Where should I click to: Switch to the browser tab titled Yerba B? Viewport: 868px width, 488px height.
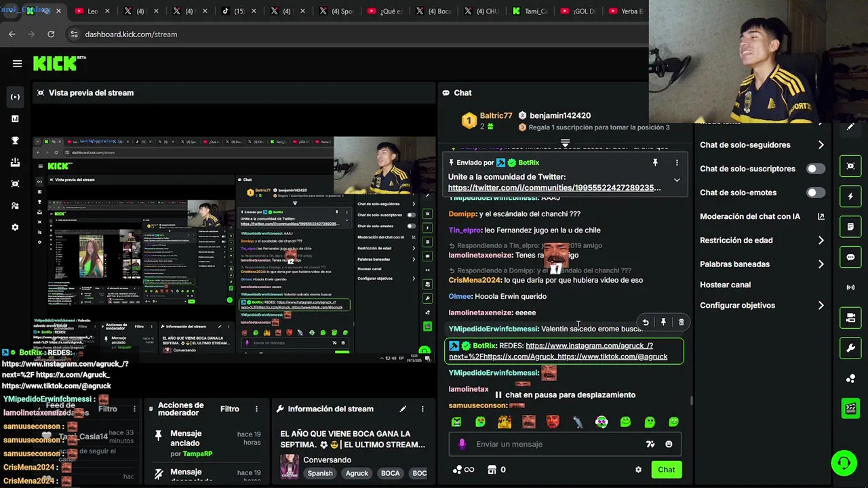pyautogui.click(x=627, y=11)
